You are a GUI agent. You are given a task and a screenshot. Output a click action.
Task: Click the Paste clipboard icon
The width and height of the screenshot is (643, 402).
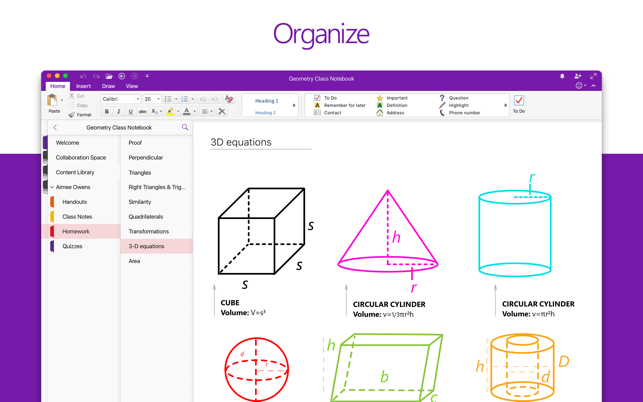(x=52, y=101)
